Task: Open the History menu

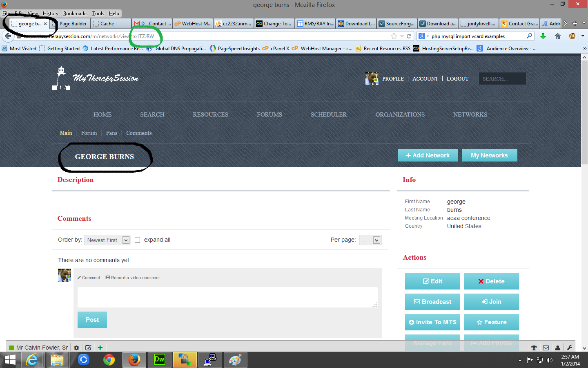Action: tap(51, 13)
